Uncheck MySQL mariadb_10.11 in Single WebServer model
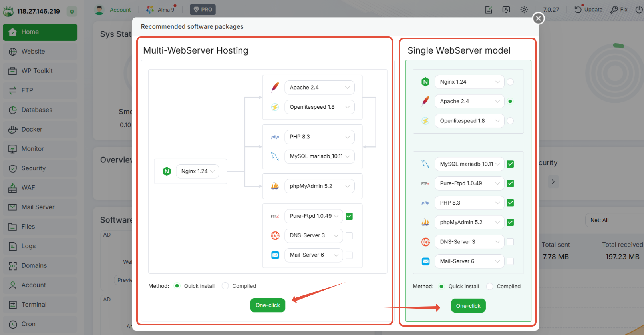 (510, 164)
